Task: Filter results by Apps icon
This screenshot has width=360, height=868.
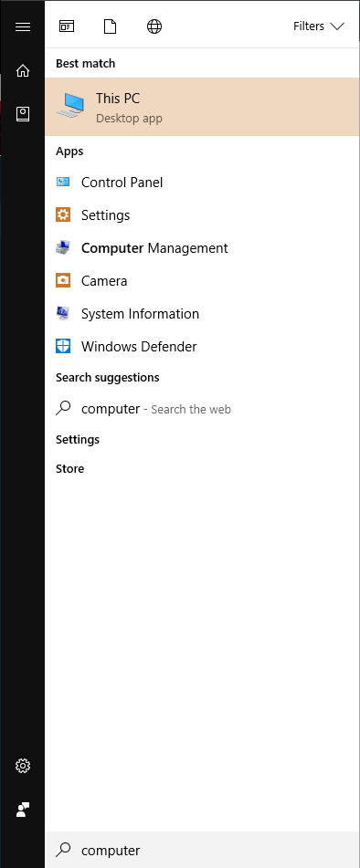Action: 67,26
